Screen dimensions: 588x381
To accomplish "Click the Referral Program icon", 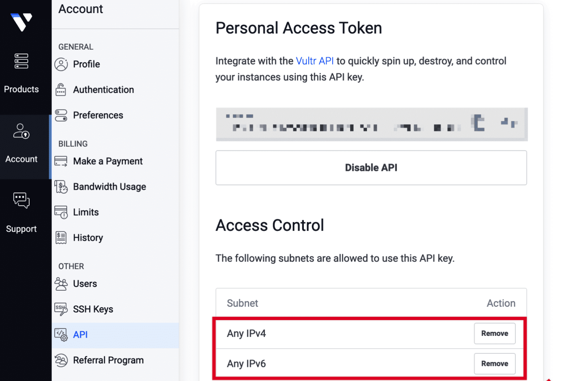I will 61,360.
